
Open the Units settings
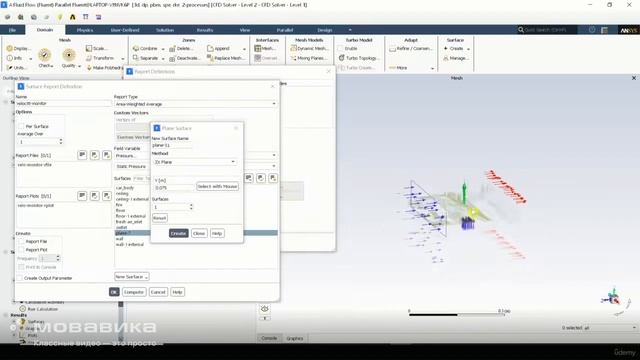pyautogui.click(x=17, y=67)
